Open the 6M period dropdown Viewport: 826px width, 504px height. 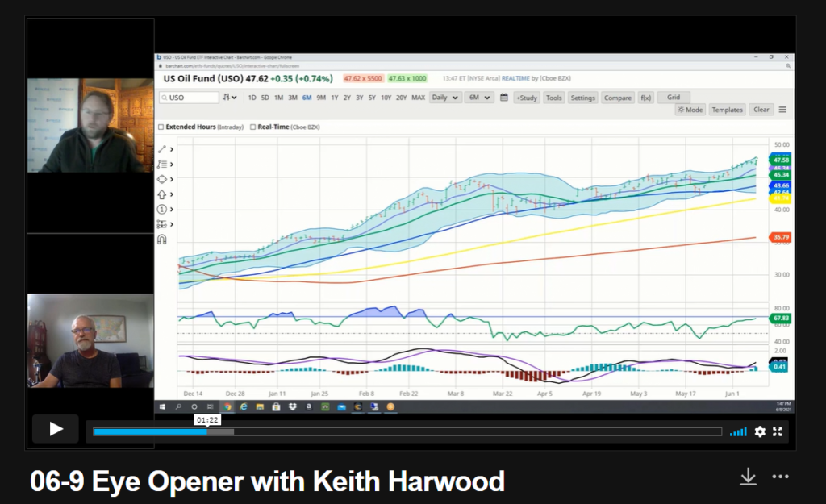[x=479, y=98]
